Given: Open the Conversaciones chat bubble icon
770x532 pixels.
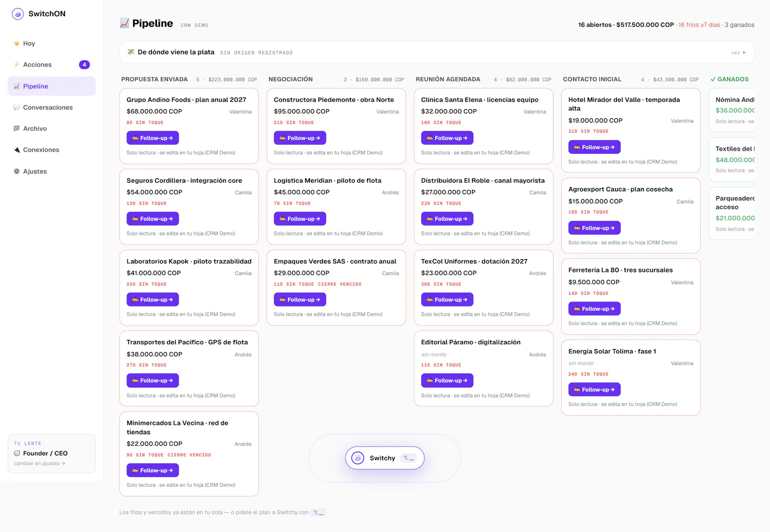Looking at the screenshot, I should click(x=17, y=107).
